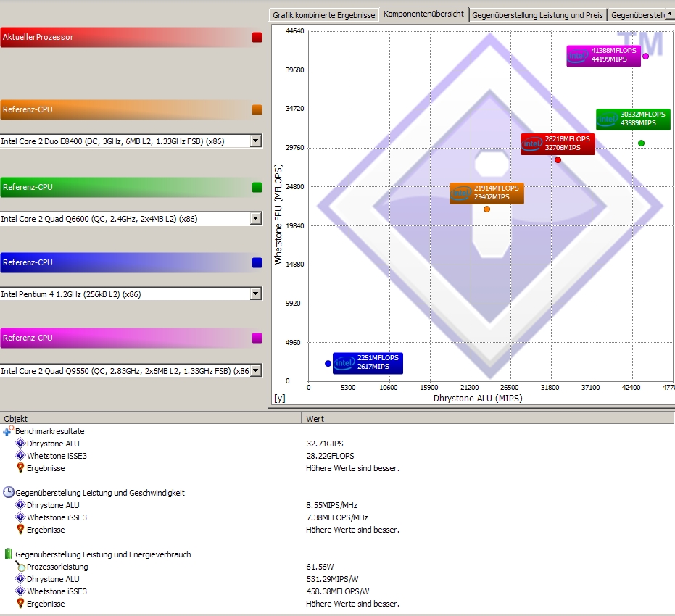Open the Core 2 Quad Q9550 dropdown arrow

tap(256, 370)
